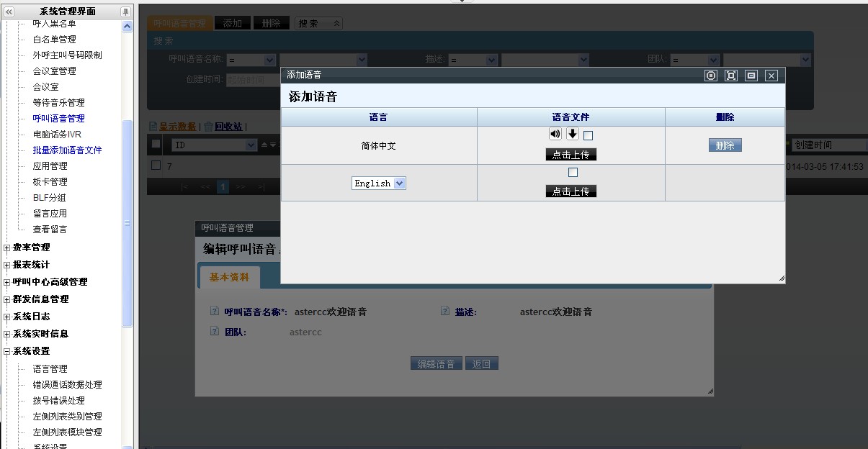Collapse the 系统设置 tree node
Viewport: 868px width, 449px height.
coord(7,351)
